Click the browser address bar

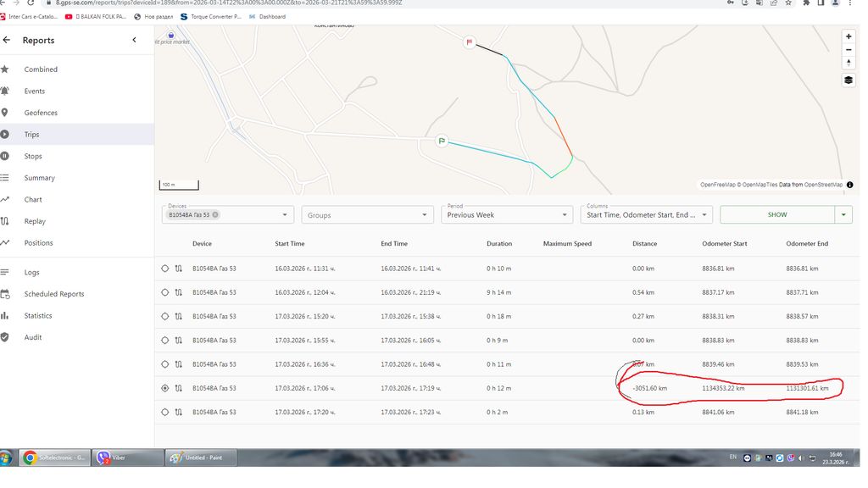(x=382, y=3)
